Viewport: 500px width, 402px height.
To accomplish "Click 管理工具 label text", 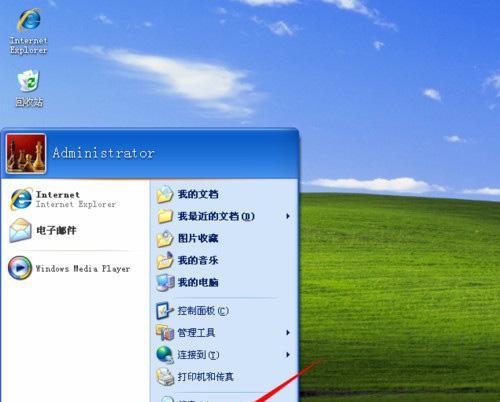I will pyautogui.click(x=196, y=333).
